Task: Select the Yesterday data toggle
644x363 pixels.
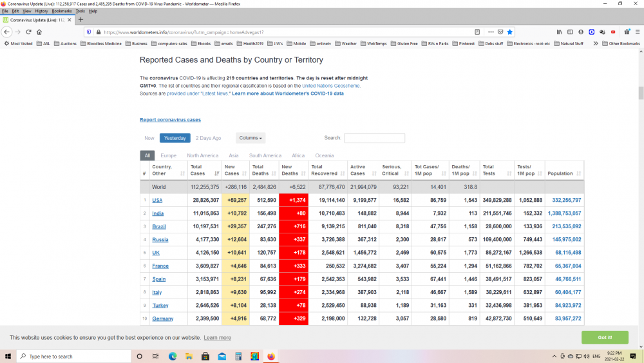Action: pyautogui.click(x=175, y=138)
